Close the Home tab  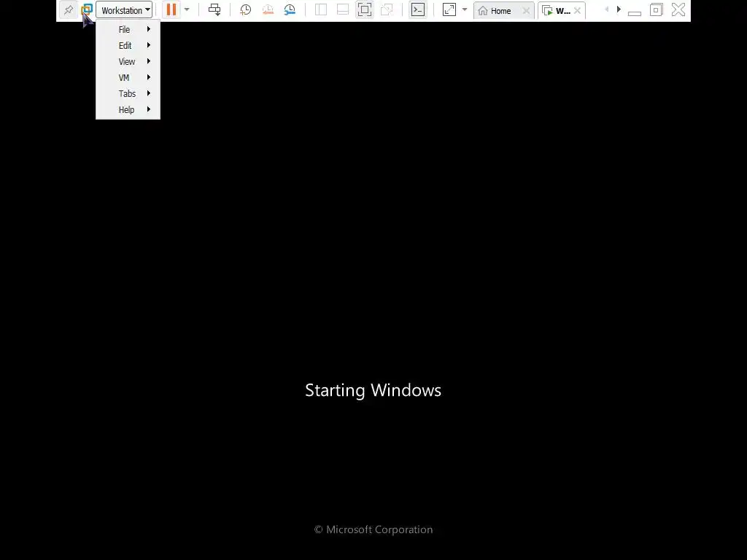coord(526,10)
